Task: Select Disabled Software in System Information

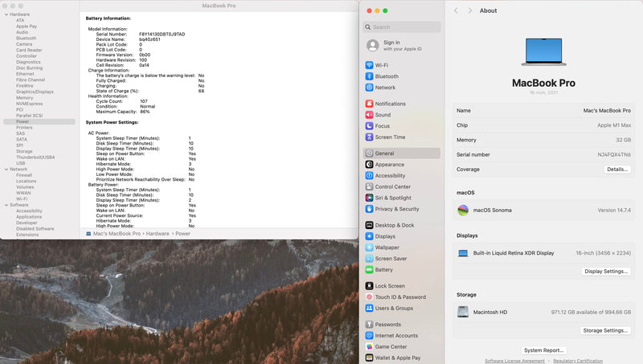Action: point(35,229)
